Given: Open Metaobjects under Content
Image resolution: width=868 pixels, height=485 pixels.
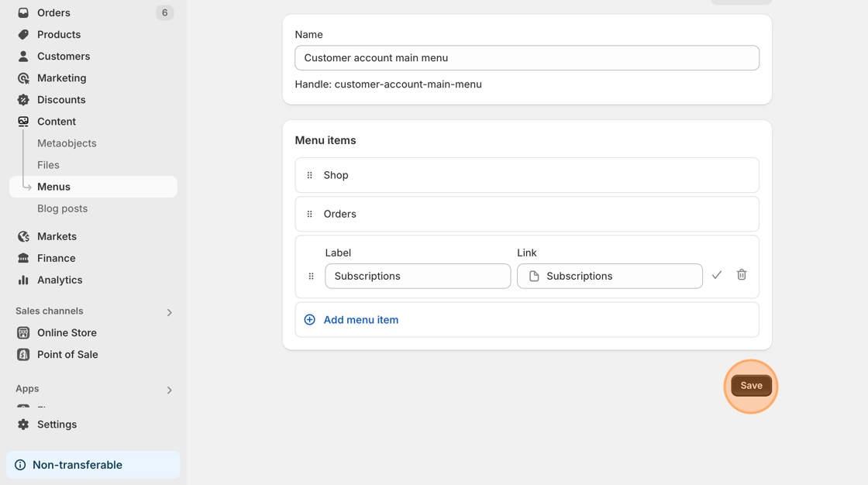Looking at the screenshot, I should tap(67, 143).
